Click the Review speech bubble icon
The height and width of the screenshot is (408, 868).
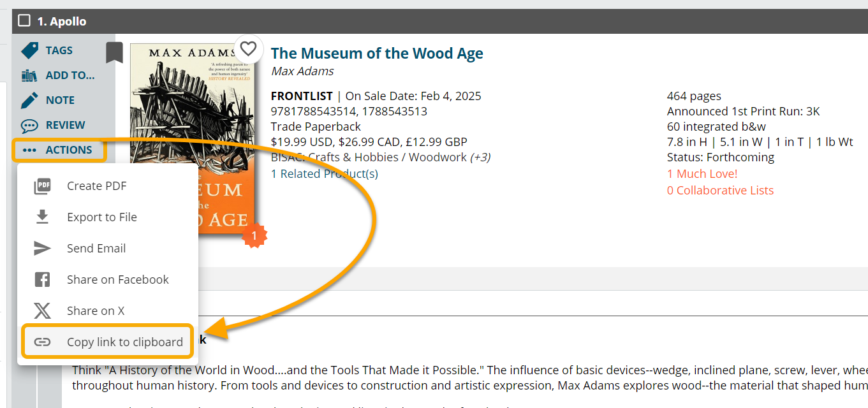tap(29, 125)
